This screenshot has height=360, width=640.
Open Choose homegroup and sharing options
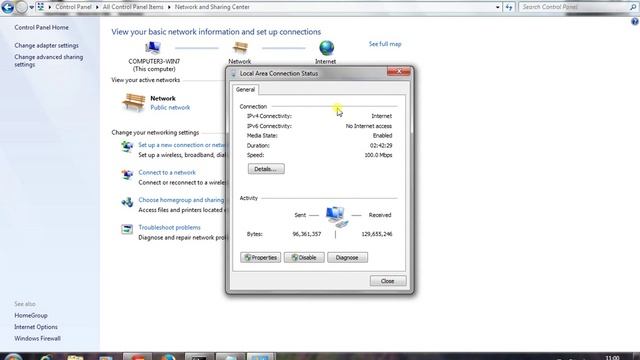[x=182, y=200]
